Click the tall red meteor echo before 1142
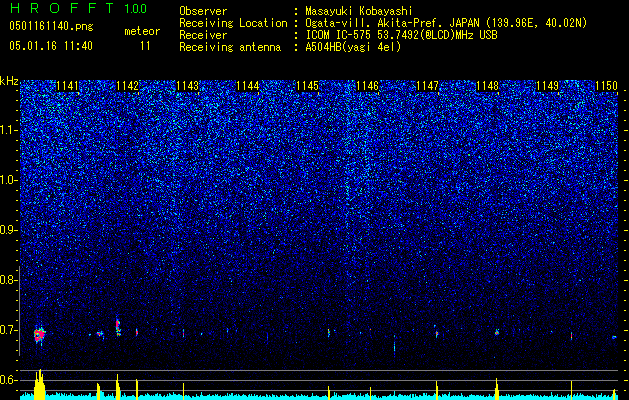 [x=118, y=327]
